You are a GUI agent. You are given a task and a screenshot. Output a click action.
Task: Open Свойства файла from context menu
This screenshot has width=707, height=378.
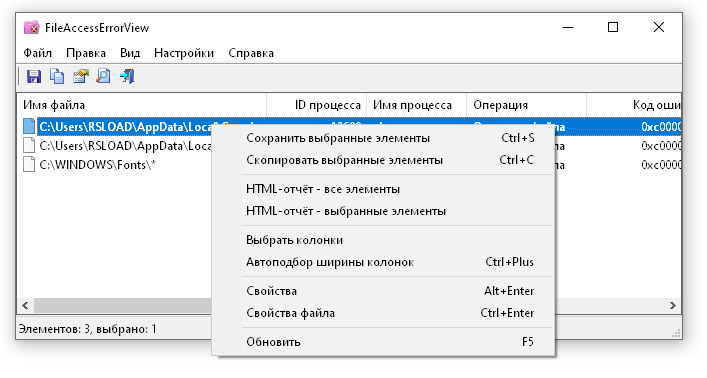click(384, 313)
